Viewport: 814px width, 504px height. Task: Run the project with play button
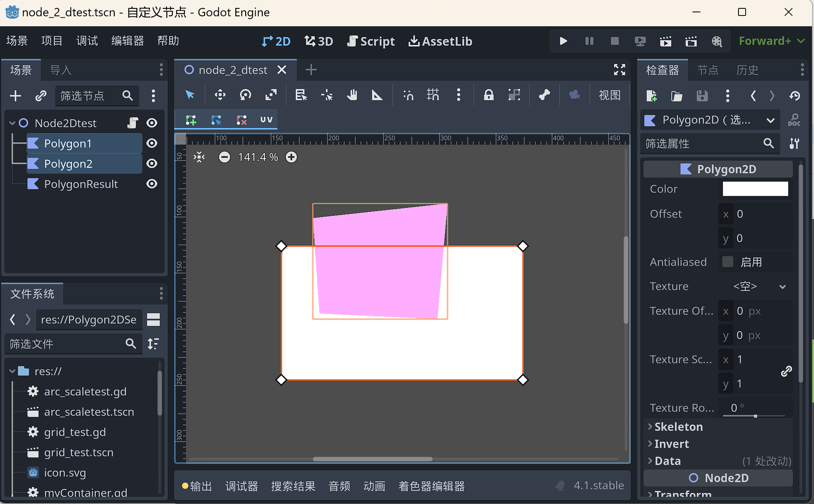563,41
